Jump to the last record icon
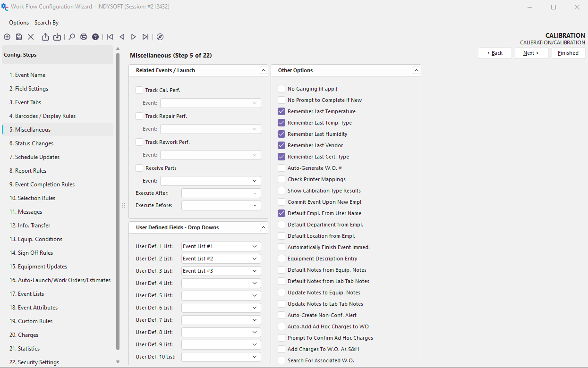 tap(145, 37)
